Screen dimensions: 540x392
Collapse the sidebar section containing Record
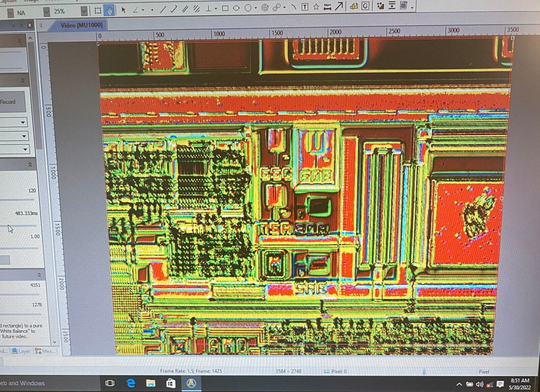(x=23, y=80)
